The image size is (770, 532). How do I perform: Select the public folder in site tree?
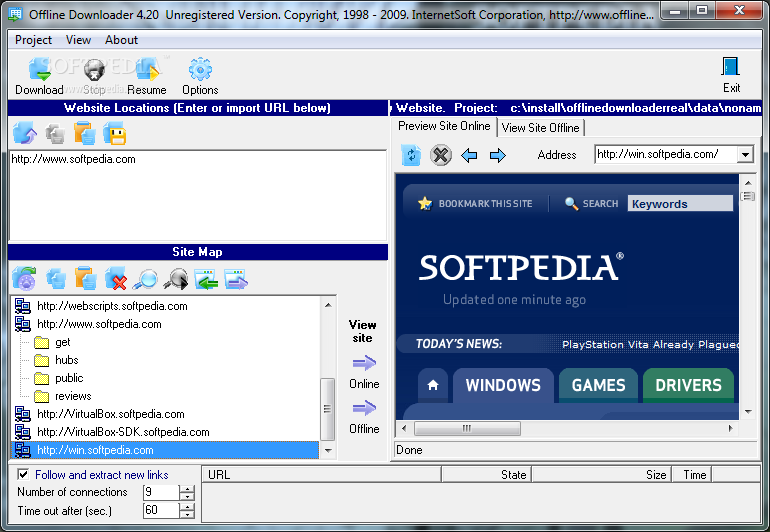[x=69, y=378]
